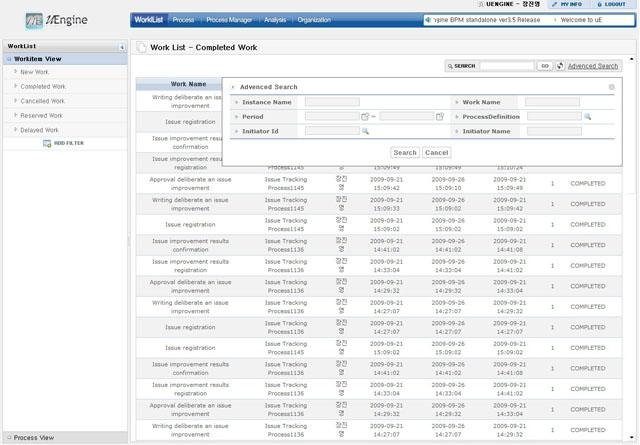Open the Analysis menu

[x=275, y=20]
